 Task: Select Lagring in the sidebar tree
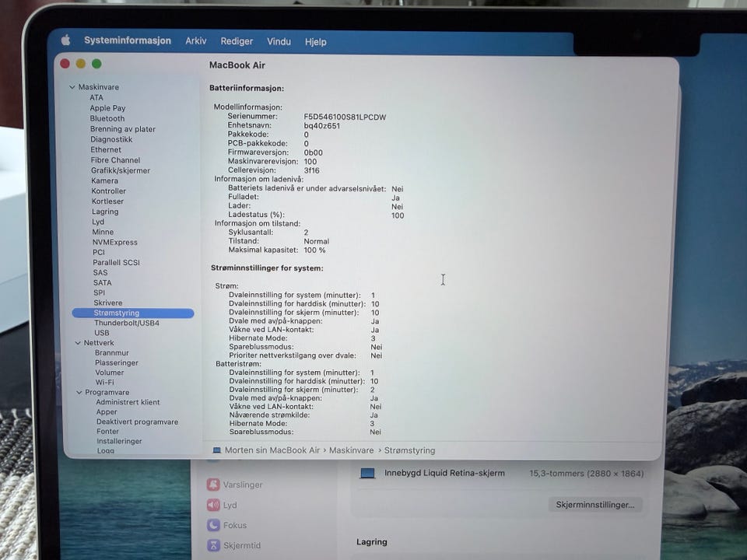click(x=105, y=212)
